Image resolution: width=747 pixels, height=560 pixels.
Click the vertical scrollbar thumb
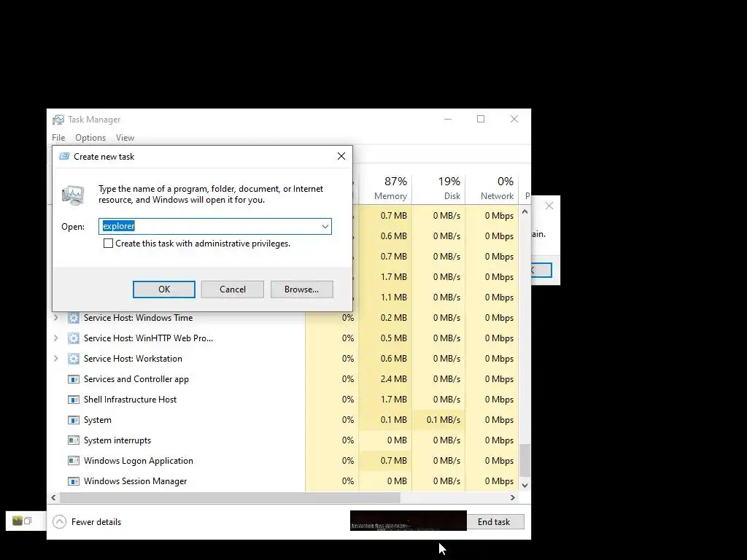pyautogui.click(x=525, y=460)
